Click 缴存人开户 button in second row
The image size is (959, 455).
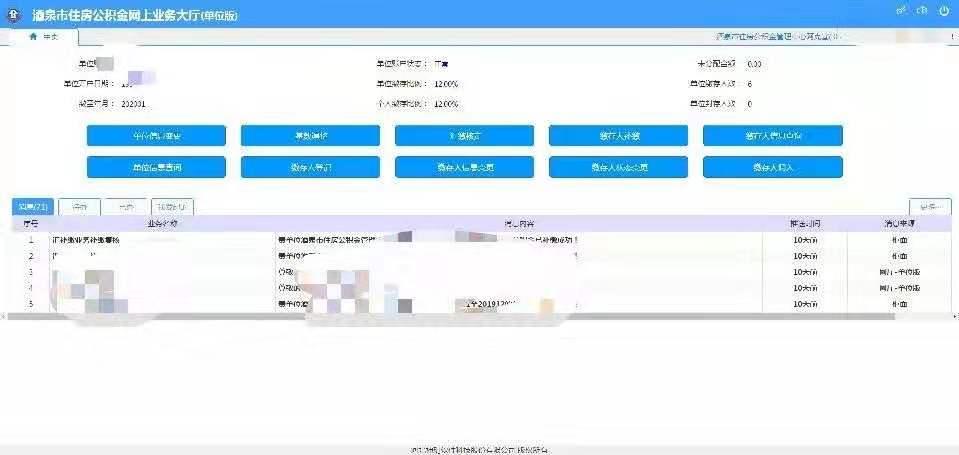point(310,167)
